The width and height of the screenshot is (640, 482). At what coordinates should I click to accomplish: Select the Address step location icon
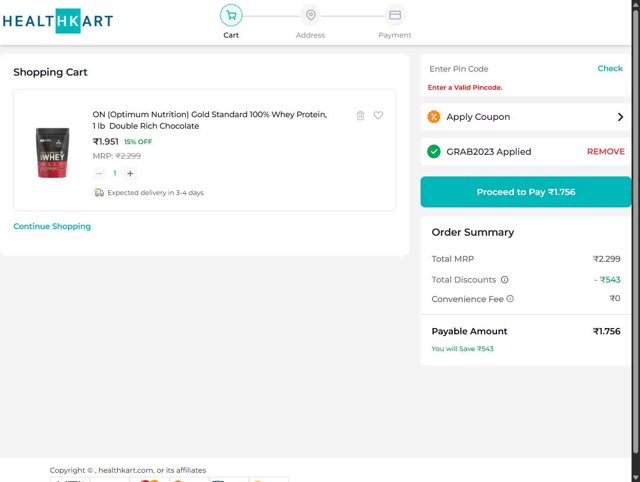click(311, 16)
